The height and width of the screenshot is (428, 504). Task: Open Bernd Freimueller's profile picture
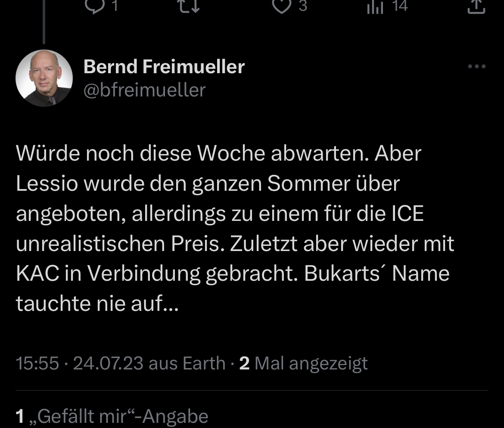point(44,78)
